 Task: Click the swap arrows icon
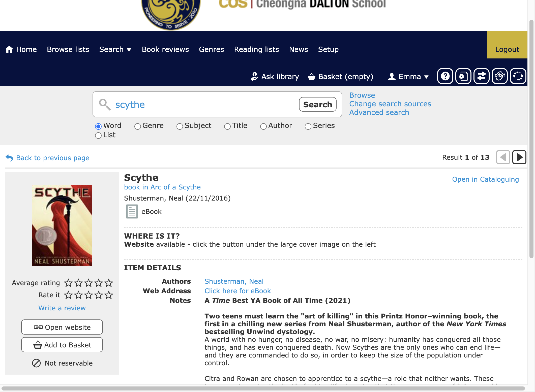point(482,76)
